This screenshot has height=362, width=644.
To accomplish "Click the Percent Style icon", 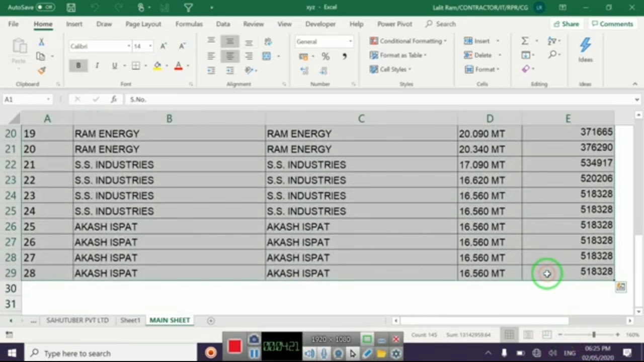I will click(x=326, y=56).
